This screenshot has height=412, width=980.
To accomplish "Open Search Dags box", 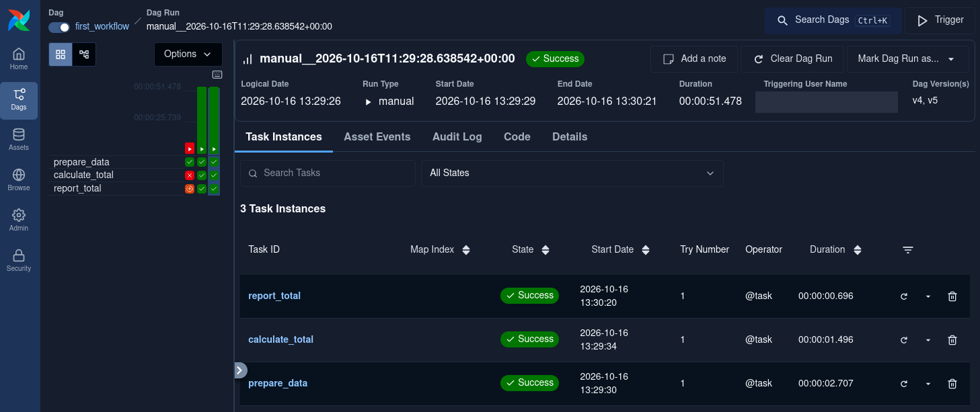I will click(x=833, y=20).
